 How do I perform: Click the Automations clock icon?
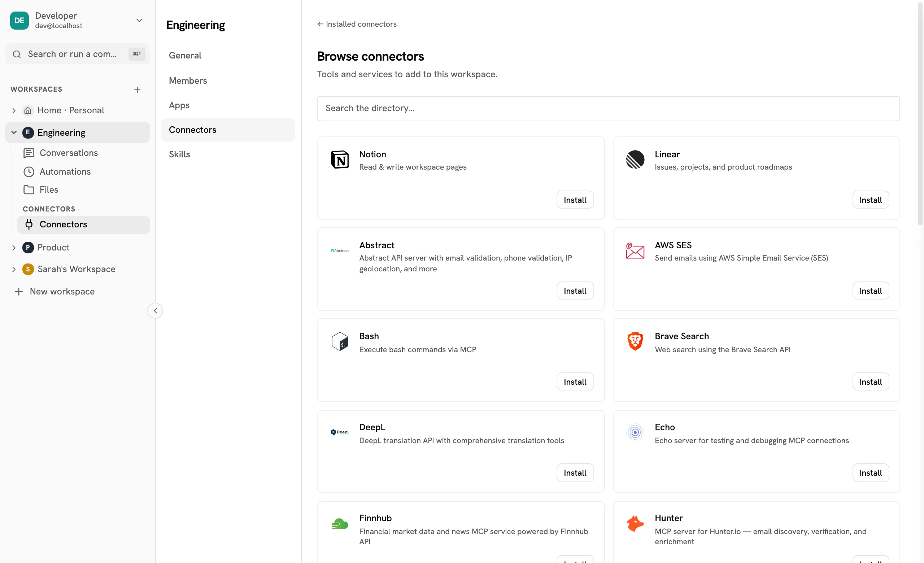[29, 172]
